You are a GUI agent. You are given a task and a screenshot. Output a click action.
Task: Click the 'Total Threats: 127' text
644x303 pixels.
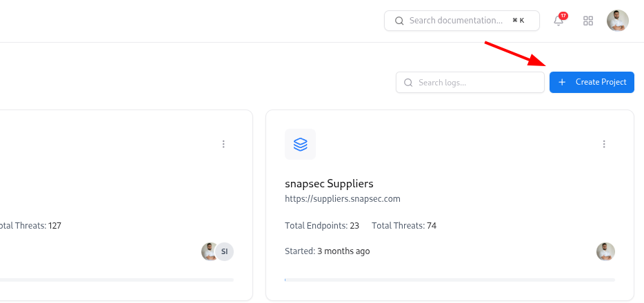30,225
